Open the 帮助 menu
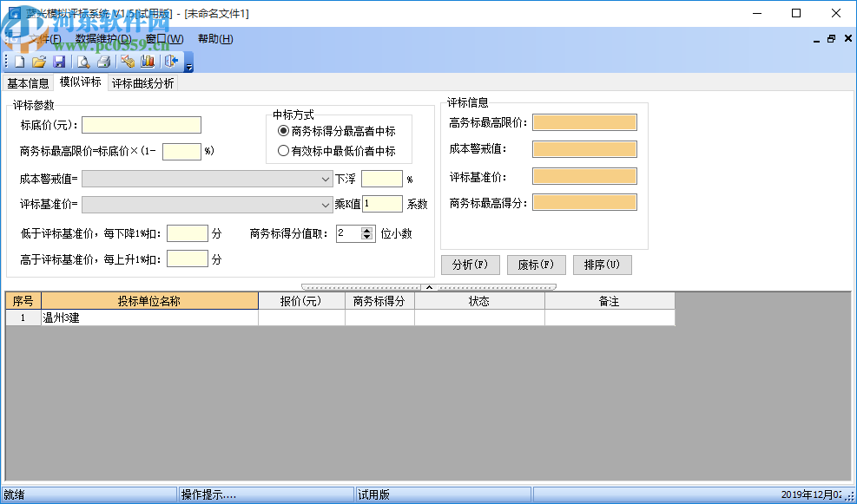 click(214, 39)
